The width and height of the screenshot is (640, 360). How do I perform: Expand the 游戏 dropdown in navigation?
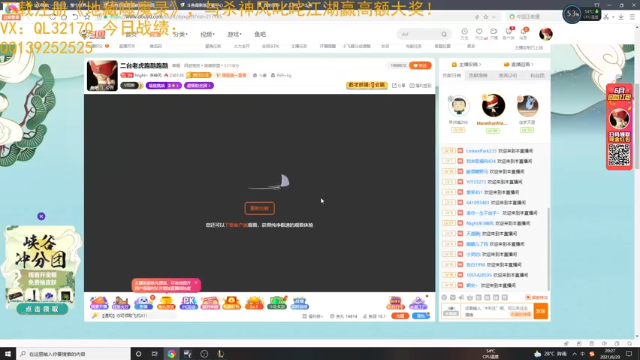234,34
